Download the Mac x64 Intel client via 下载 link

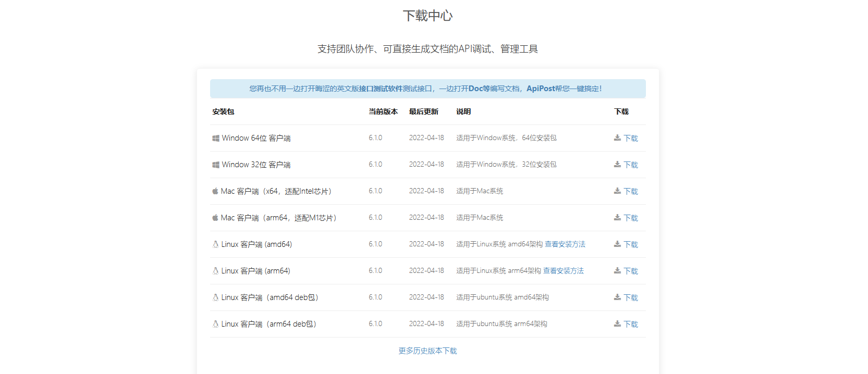pos(631,192)
